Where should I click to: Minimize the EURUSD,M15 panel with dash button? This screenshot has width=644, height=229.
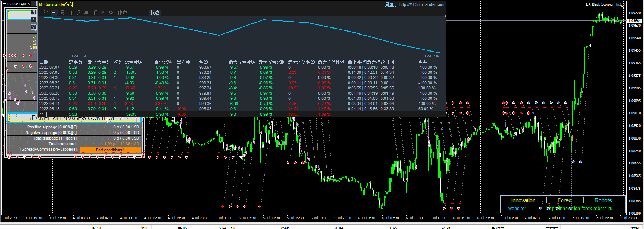(x=33, y=4)
